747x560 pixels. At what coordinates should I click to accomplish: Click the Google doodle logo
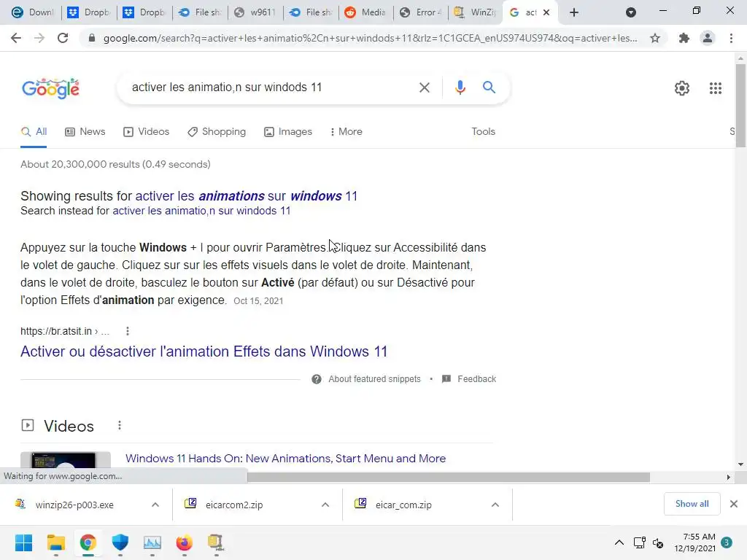click(50, 88)
